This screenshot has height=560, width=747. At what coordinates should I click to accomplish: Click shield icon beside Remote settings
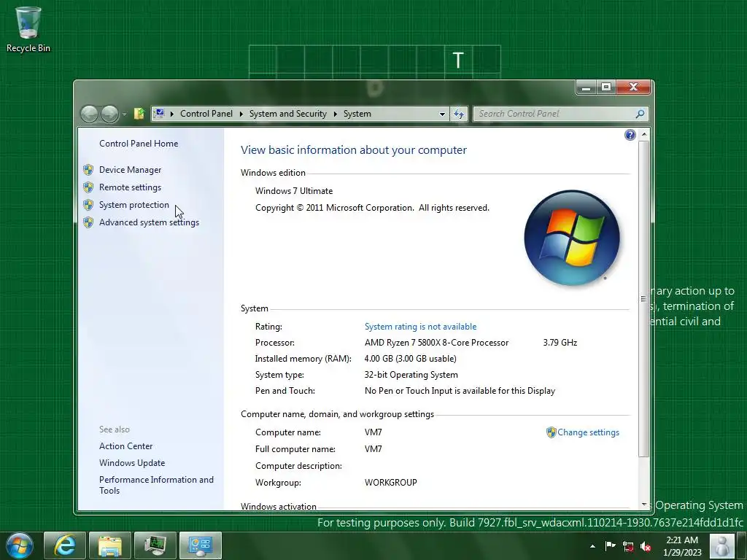coord(88,187)
